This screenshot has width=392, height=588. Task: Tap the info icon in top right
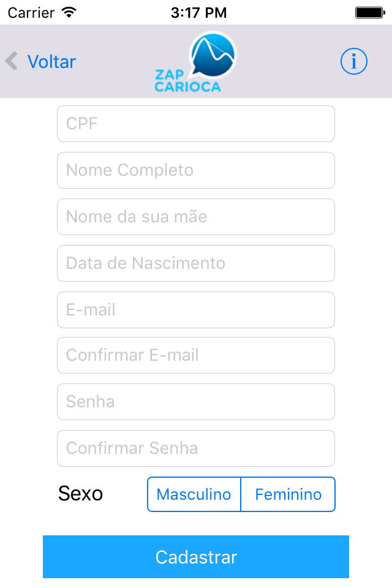pos(354,61)
